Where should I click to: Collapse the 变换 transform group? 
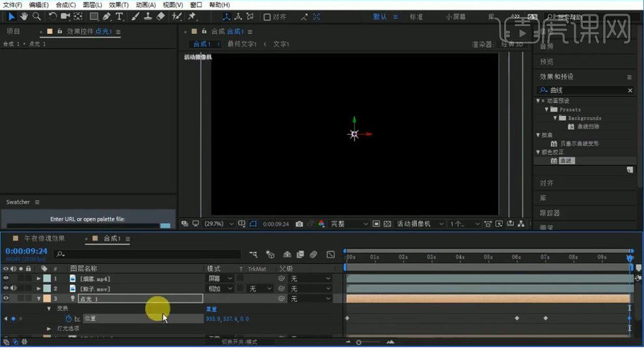pos(49,308)
